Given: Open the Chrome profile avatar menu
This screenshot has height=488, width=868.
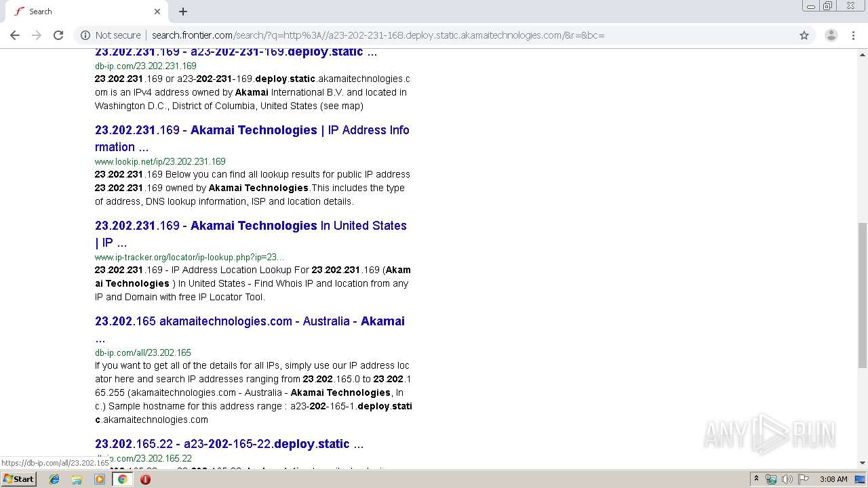Looking at the screenshot, I should click(x=831, y=35).
